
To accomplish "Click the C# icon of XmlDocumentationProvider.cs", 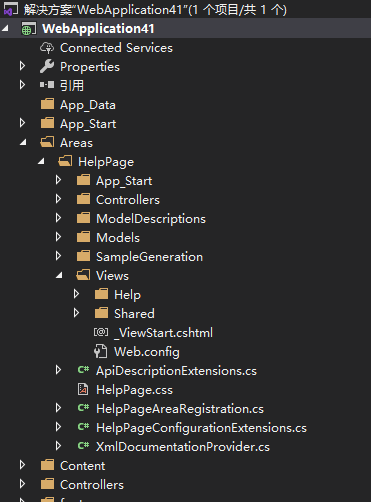I will 83,446.
